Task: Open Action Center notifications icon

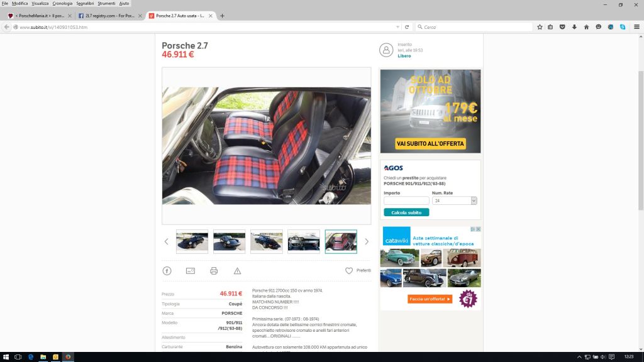Action: tap(611, 357)
